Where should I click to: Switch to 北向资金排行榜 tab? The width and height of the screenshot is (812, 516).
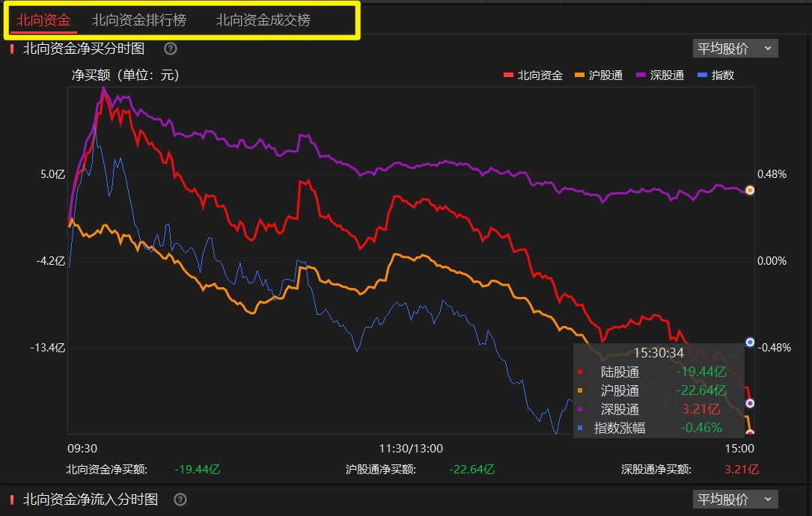click(138, 20)
